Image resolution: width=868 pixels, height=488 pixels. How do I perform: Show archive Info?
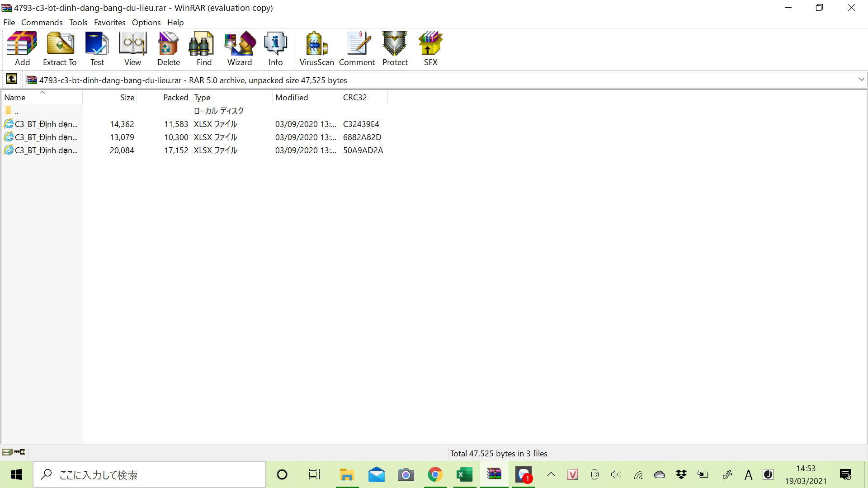pos(275,49)
